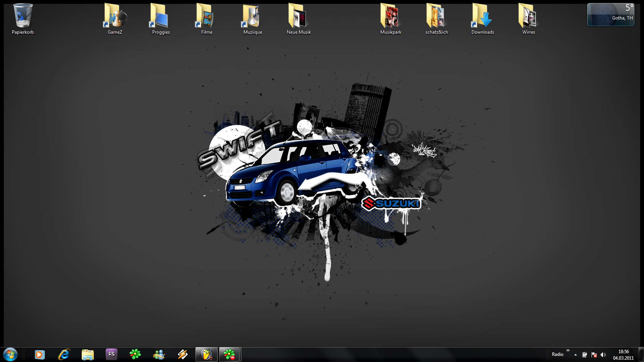Select the Papierkorb recycle bin icon
644x362 pixels.
[23, 19]
